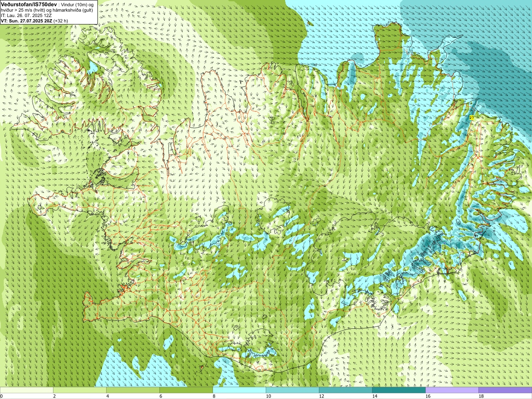Image resolution: width=532 pixels, height=399 pixels.
Task: Pick the turquoise 10–12 legend swatch
Action: point(293,390)
